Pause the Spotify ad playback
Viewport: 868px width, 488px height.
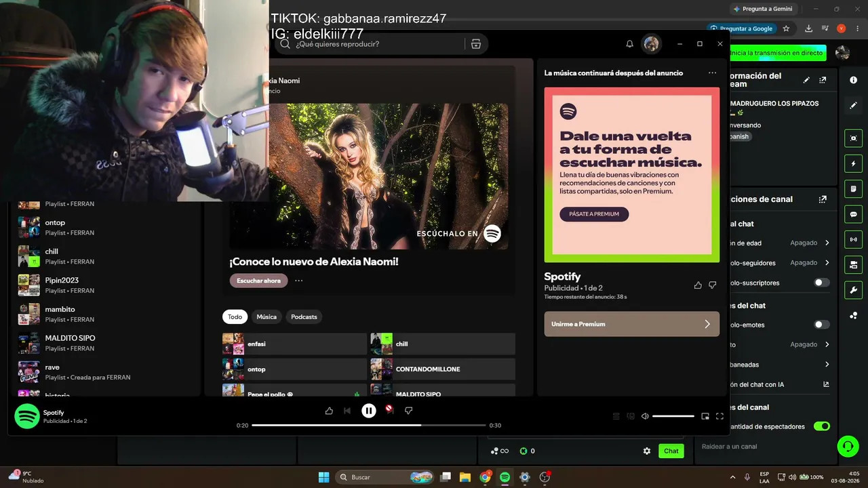pos(369,410)
